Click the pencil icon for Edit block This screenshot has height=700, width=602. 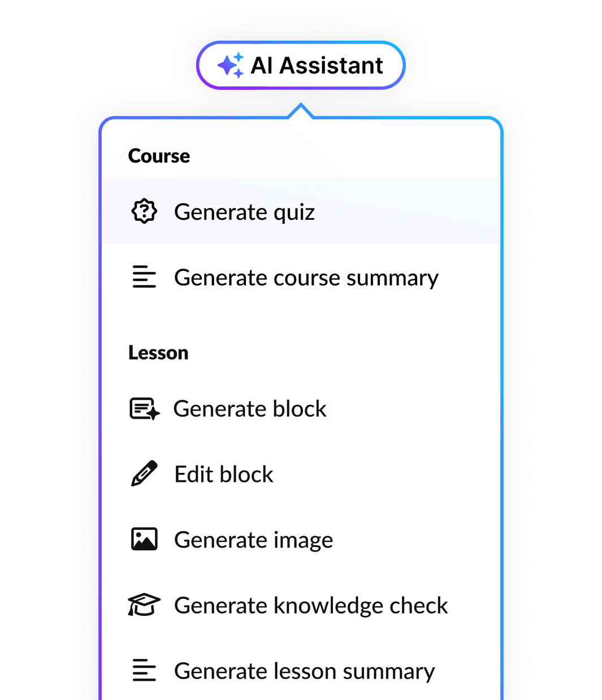(144, 473)
